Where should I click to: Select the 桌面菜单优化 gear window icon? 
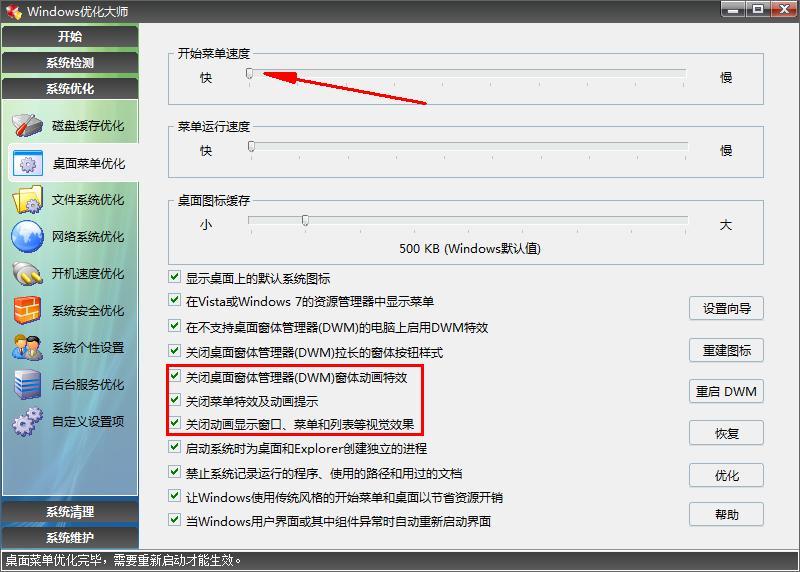[x=28, y=163]
